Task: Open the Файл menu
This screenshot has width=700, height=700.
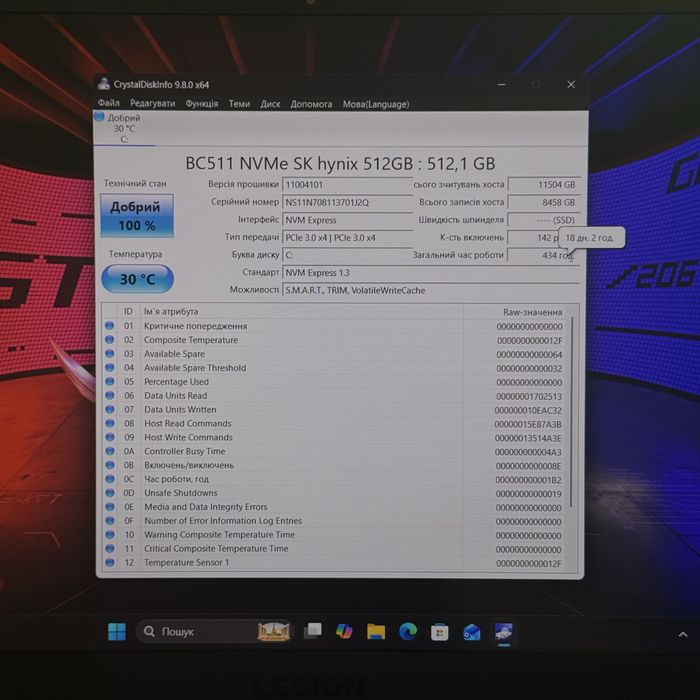Action: tap(108, 103)
